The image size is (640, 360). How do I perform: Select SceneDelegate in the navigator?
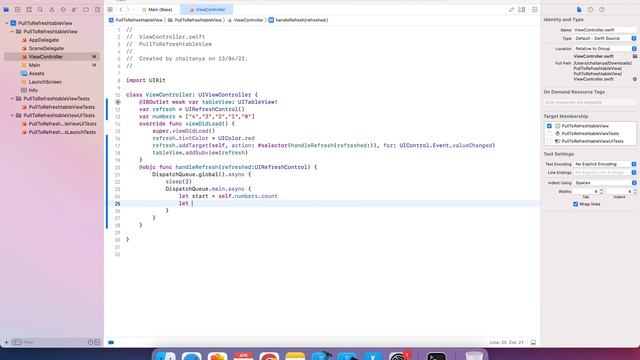[x=46, y=49]
